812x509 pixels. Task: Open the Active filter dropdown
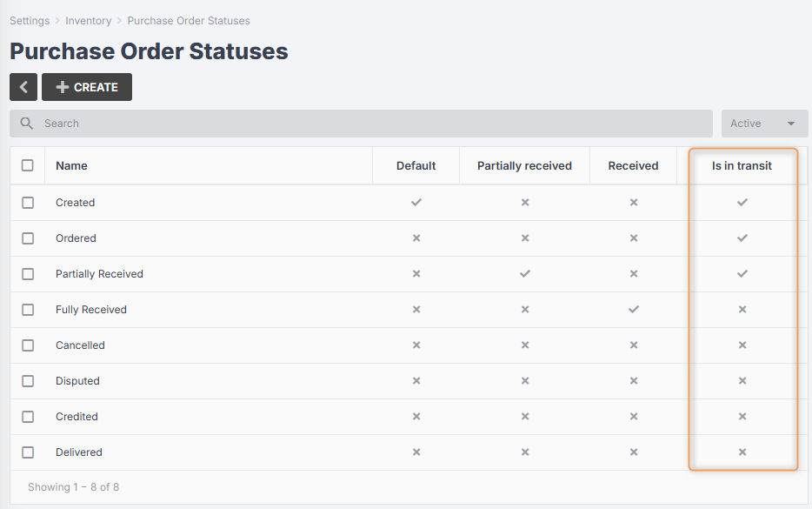point(764,124)
